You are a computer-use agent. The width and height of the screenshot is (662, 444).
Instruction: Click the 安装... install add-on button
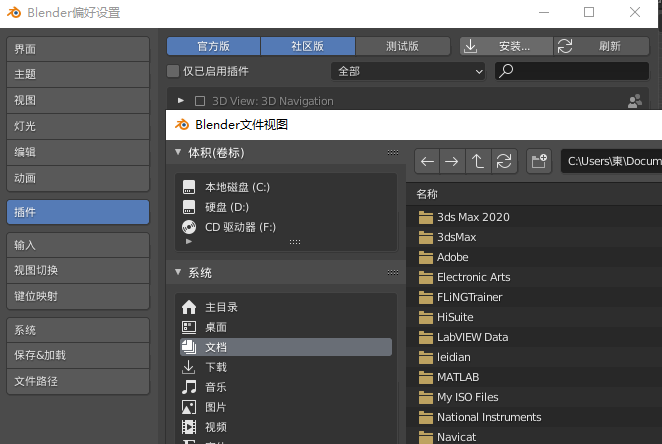506,46
